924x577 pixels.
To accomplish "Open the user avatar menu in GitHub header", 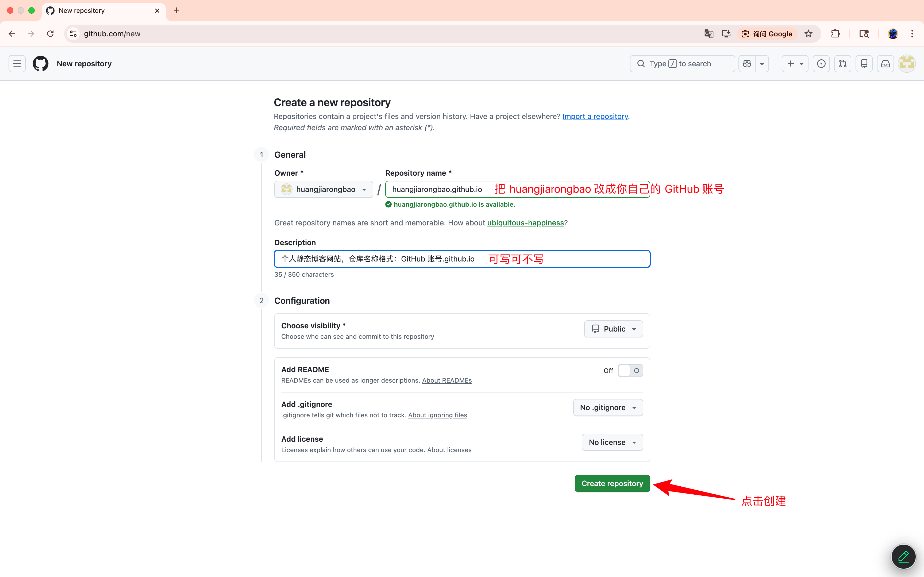I will coord(906,64).
